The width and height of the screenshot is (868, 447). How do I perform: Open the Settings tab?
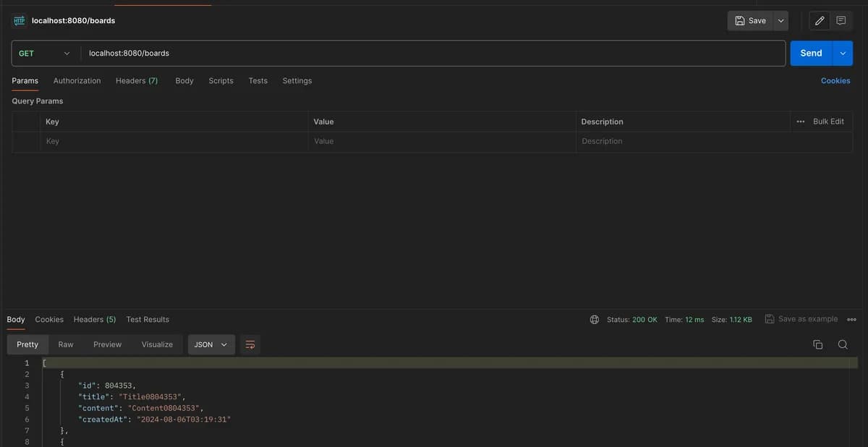tap(297, 81)
